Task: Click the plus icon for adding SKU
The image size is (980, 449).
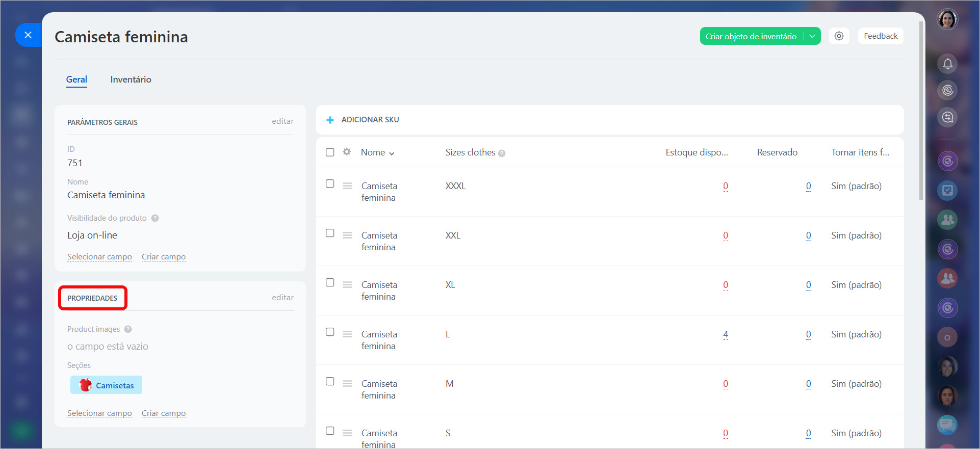Action: tap(330, 120)
